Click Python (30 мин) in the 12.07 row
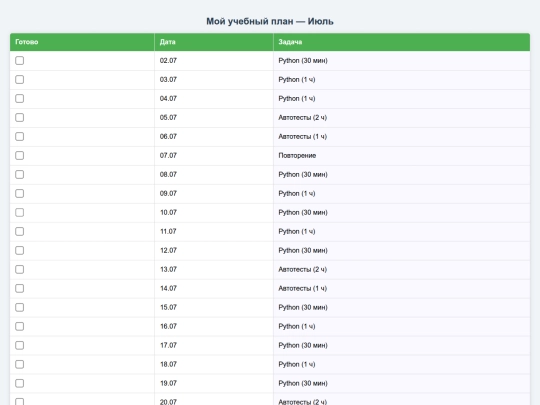540x405 pixels. pos(303,250)
